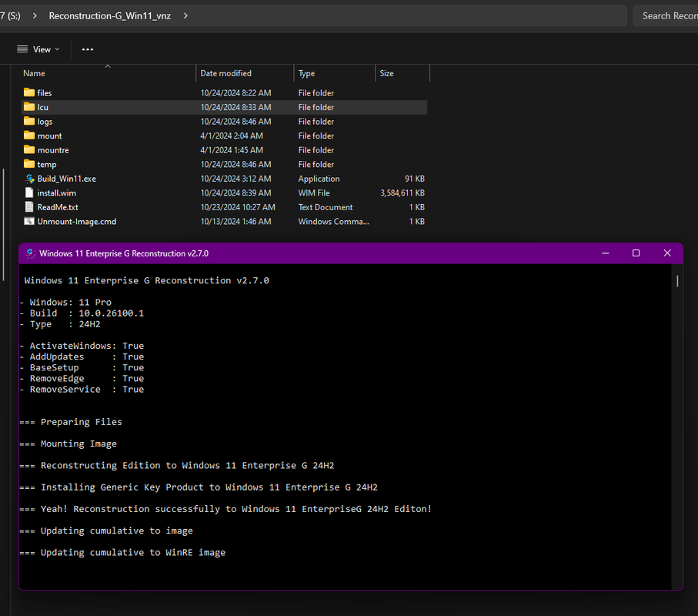Image resolution: width=698 pixels, height=616 pixels.
Task: Click the 4/1/2024 2:04 AM date cell
Action: (232, 136)
